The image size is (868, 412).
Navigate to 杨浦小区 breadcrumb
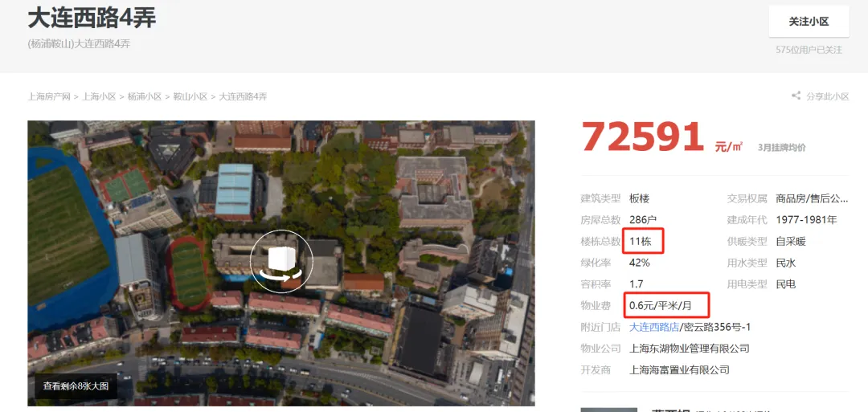tap(145, 96)
